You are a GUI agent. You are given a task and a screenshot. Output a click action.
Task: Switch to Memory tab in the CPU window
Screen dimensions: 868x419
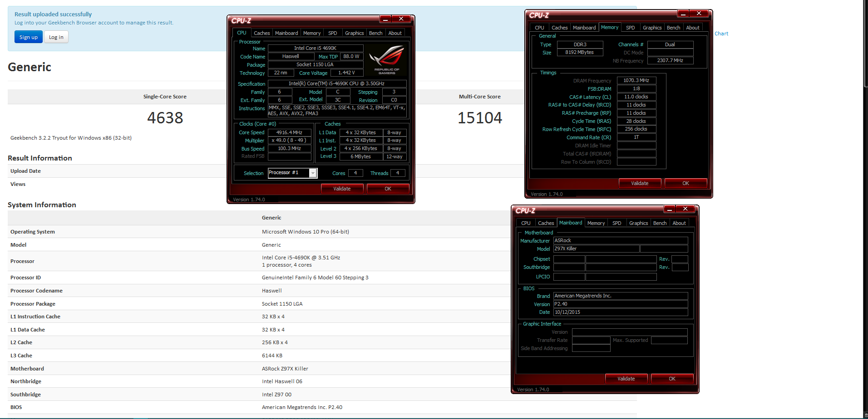point(312,33)
